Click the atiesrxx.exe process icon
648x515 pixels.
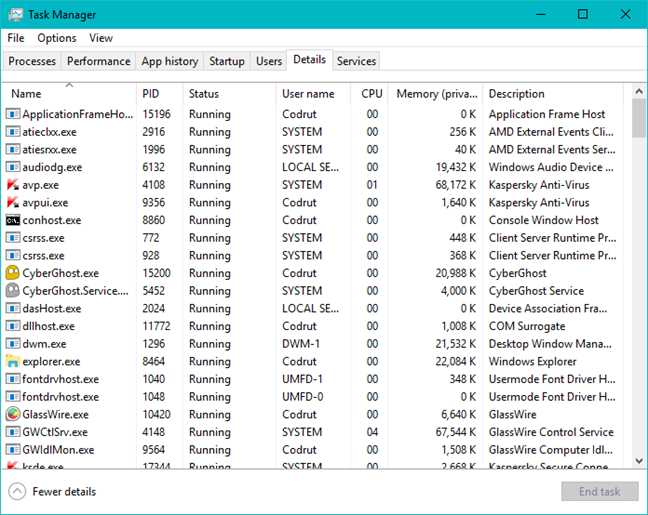pyautogui.click(x=13, y=149)
